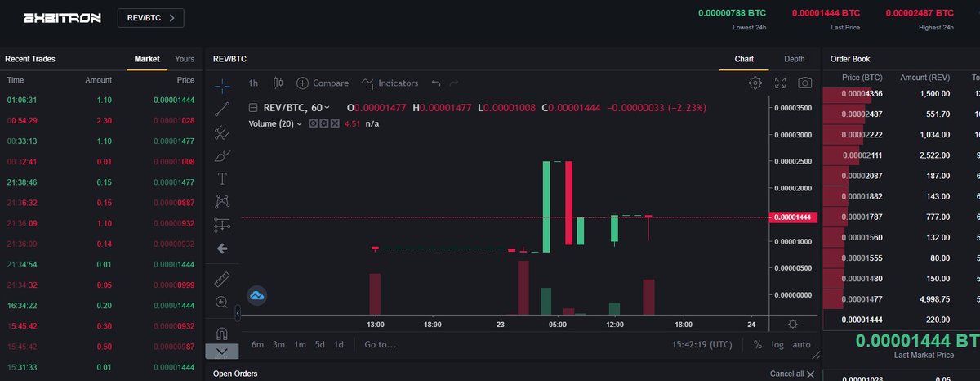Expand the Volume (20) indicator dropdown
Image resolution: width=980 pixels, height=381 pixels.
click(x=300, y=123)
